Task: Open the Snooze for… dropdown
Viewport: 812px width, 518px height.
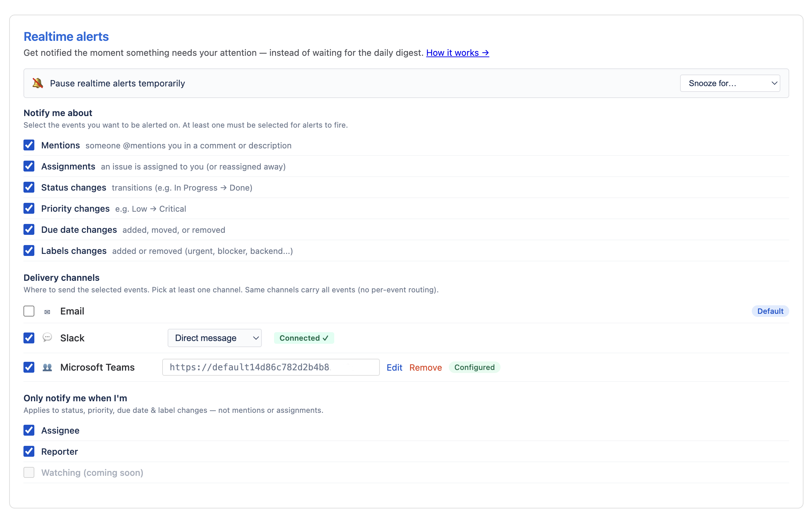Action: [730, 83]
